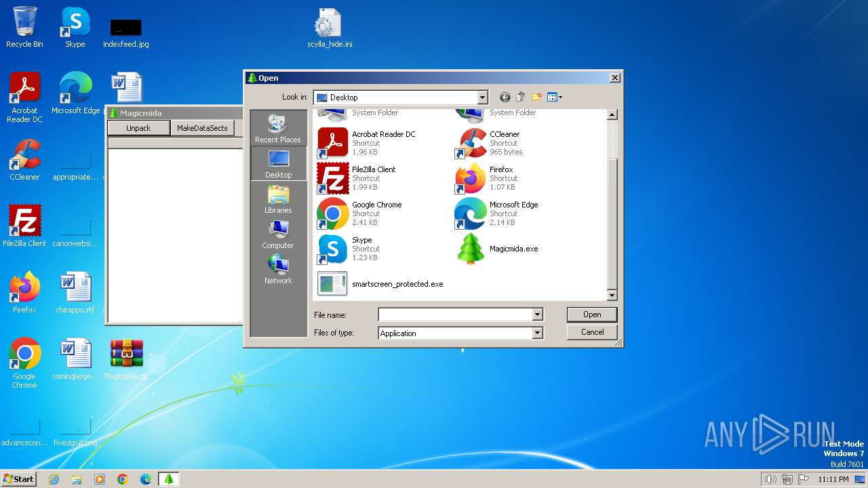Open Windows Media Player from taskbar
This screenshot has height=488, width=868.
100,479
